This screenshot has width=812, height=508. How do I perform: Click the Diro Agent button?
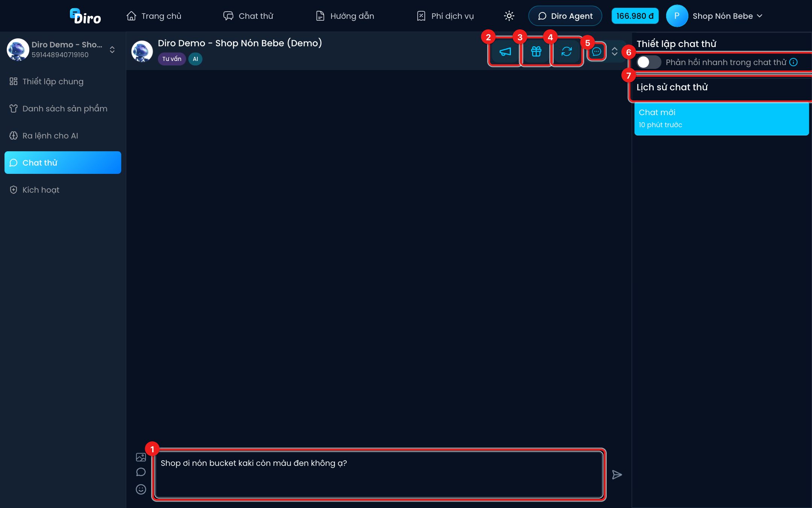pos(565,16)
